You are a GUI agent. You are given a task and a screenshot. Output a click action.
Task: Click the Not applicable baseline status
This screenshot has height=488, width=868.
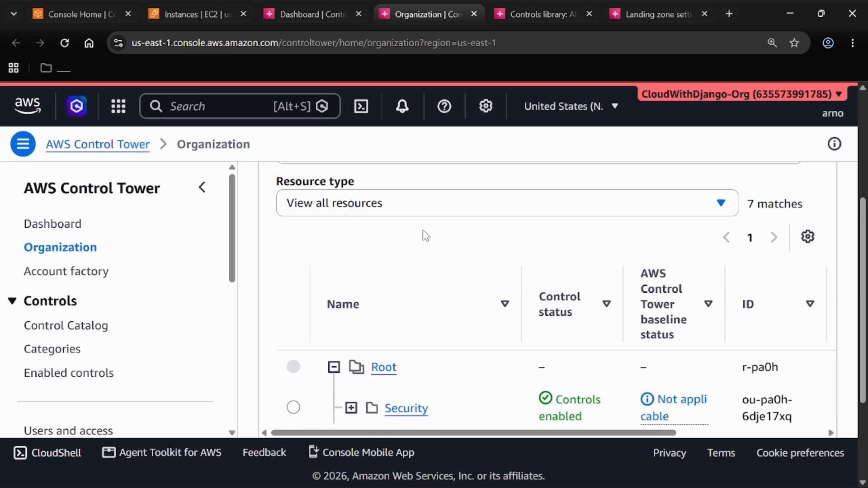pos(674,408)
